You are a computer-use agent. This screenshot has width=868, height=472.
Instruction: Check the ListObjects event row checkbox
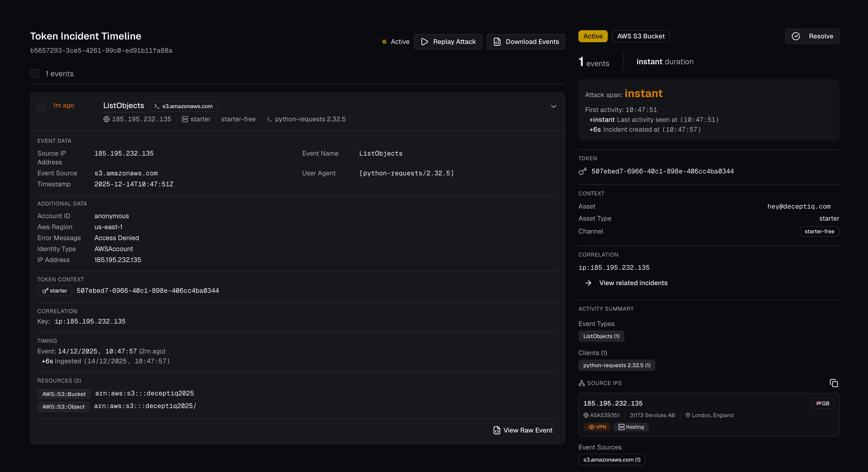coord(42,108)
